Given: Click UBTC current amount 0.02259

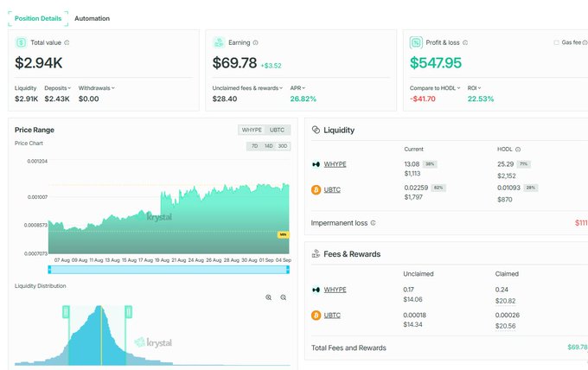Looking at the screenshot, I should 416,188.
